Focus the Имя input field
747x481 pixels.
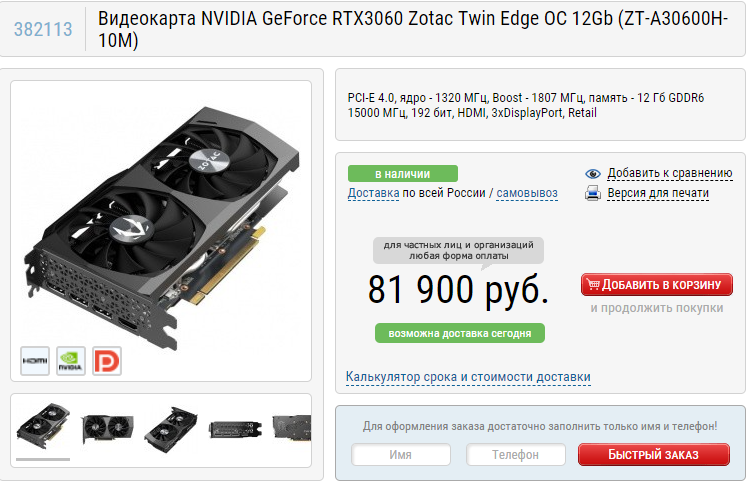click(401, 455)
